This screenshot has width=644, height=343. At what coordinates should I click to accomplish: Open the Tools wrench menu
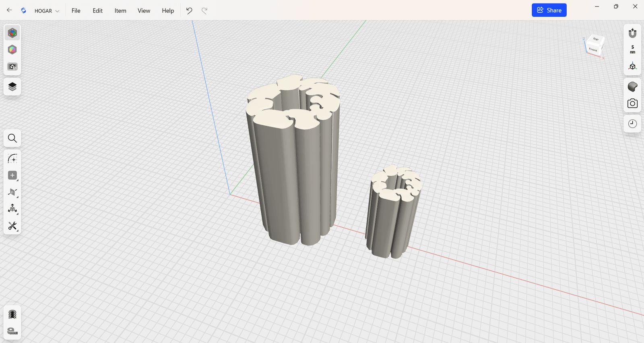point(12,226)
